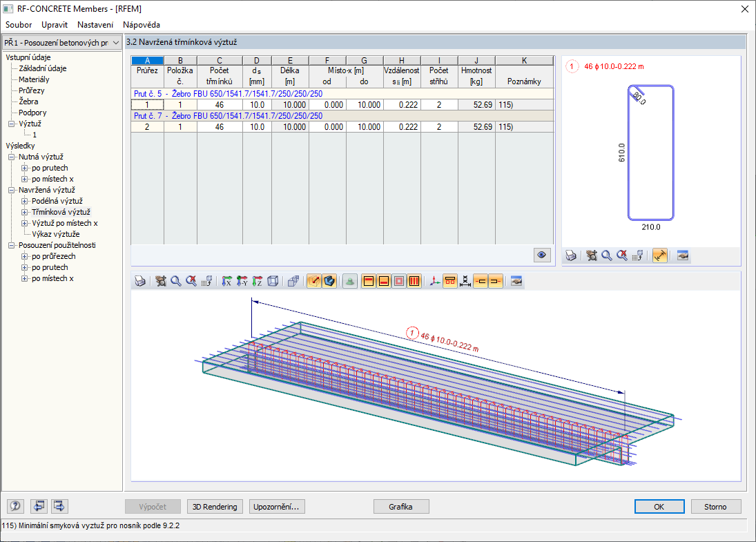Open help with the question mark button
Viewport: 756px width, 542px height.
(x=15, y=506)
